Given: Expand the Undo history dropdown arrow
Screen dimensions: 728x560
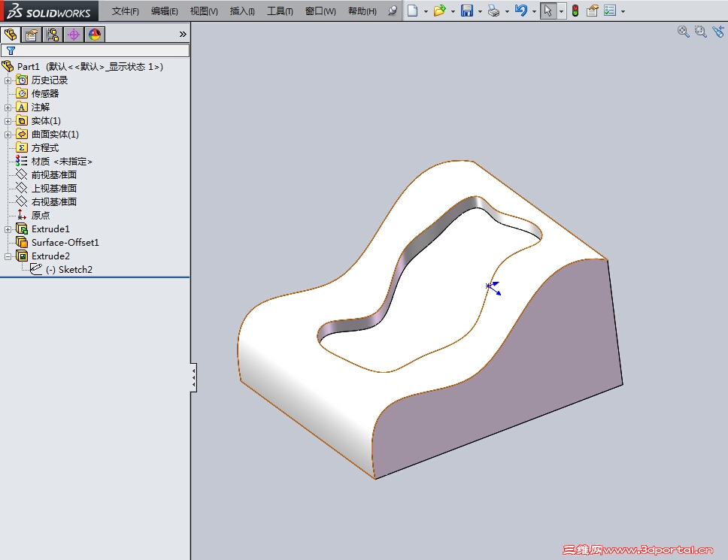Looking at the screenshot, I should (x=535, y=11).
